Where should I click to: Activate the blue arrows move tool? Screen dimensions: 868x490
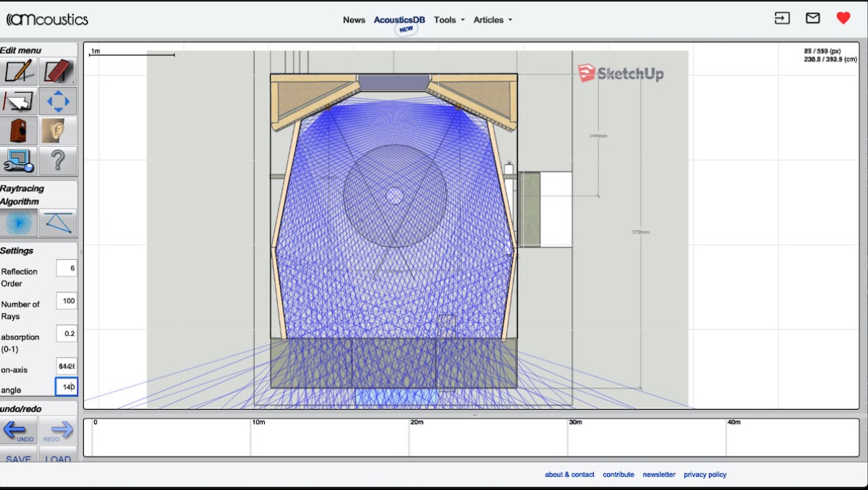click(x=58, y=101)
